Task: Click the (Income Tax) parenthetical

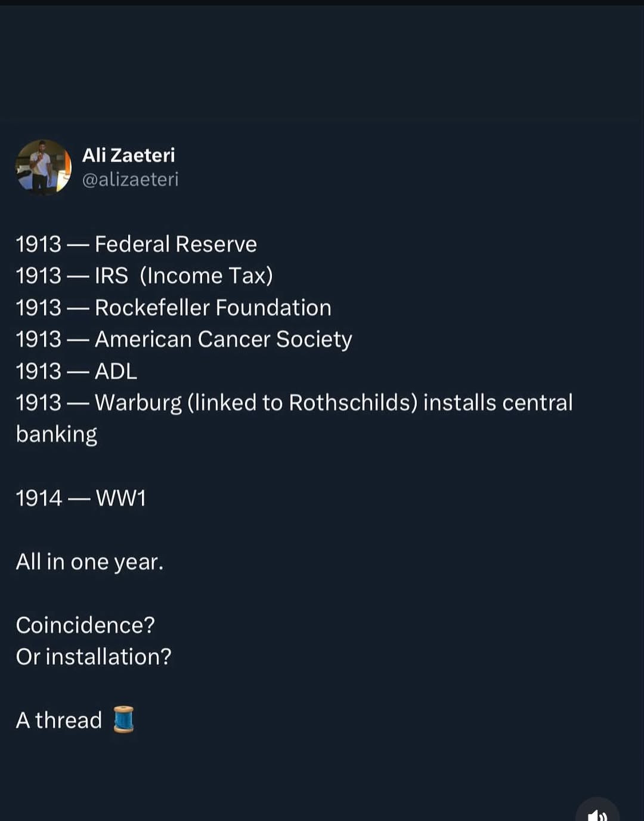Action: point(206,276)
